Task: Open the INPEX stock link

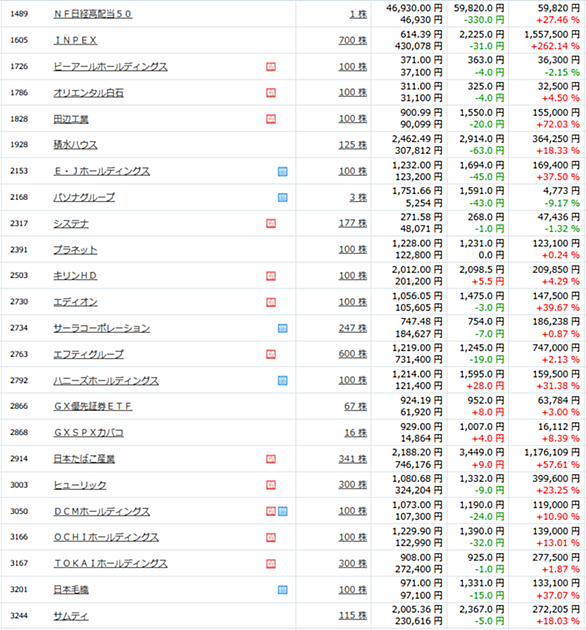Action: pyautogui.click(x=76, y=40)
